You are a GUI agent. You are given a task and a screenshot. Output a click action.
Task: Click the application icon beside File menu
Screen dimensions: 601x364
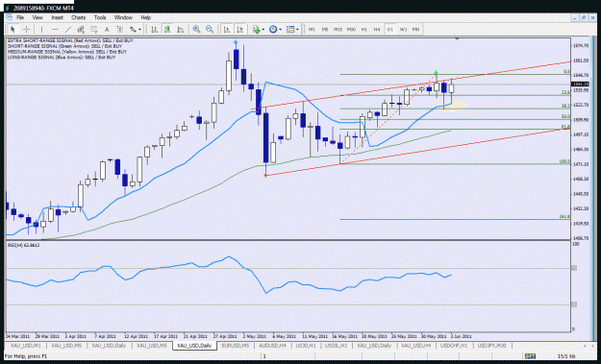tap(10, 17)
